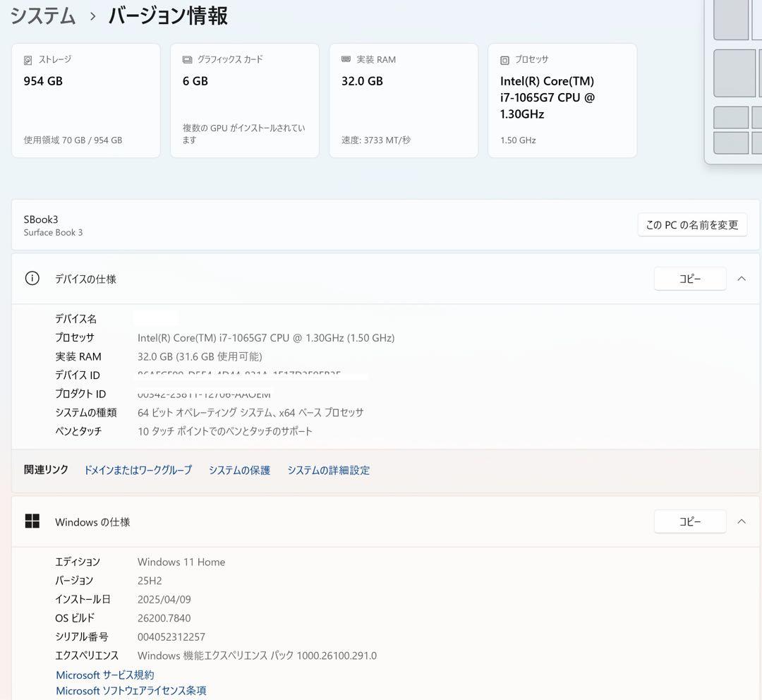
Task: Collapse the Windows の仕様 section chevron
Action: coord(742,521)
